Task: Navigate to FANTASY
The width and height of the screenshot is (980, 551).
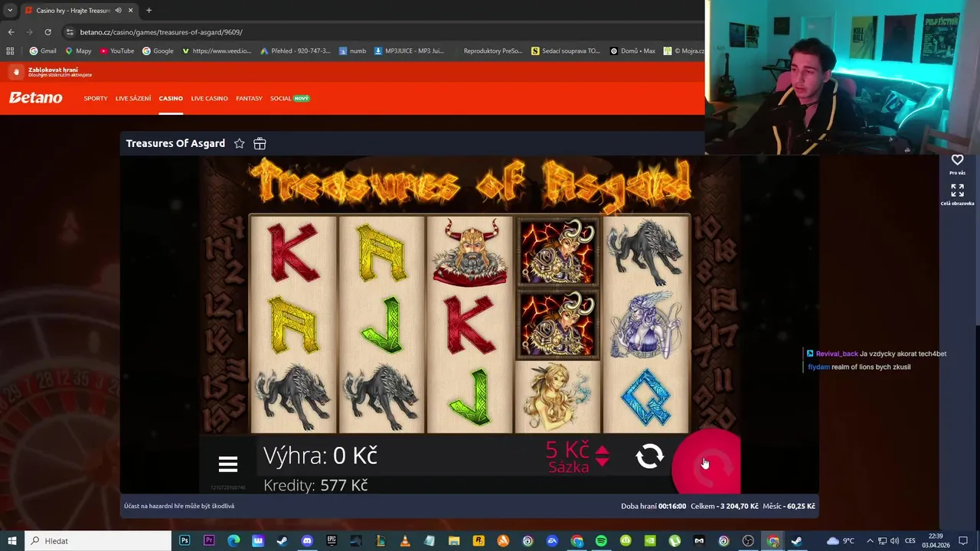Action: [249, 98]
